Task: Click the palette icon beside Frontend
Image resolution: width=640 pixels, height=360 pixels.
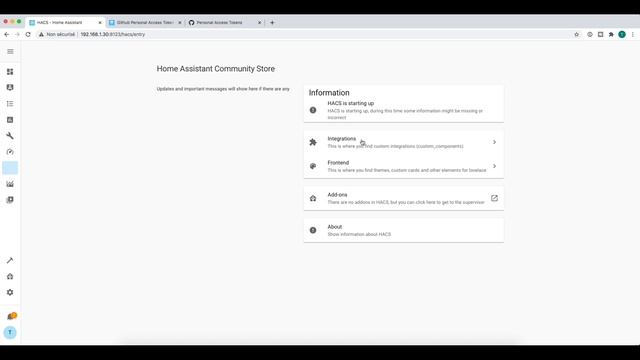Action: [313, 166]
